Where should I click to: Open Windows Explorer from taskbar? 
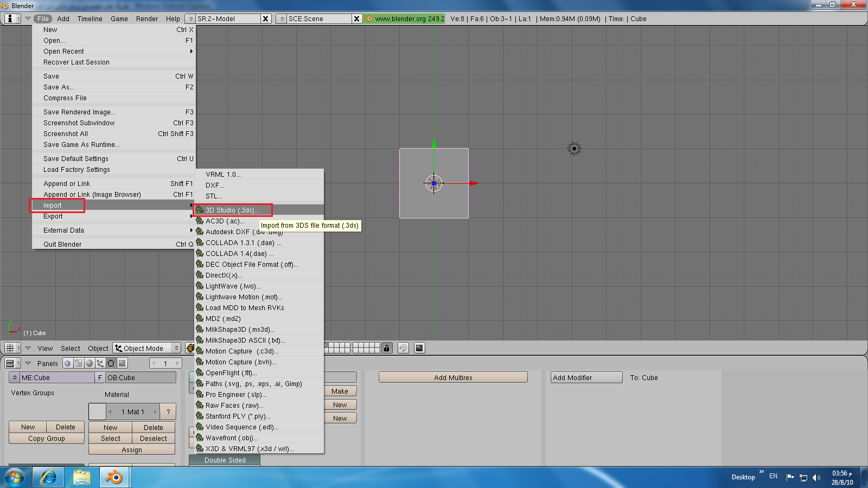point(82,477)
